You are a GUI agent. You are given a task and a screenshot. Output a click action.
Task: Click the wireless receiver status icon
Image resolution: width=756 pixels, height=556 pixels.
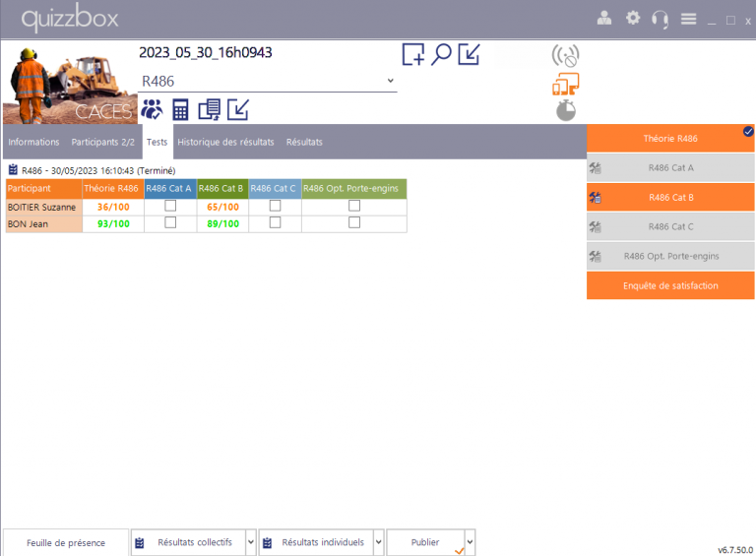click(565, 55)
